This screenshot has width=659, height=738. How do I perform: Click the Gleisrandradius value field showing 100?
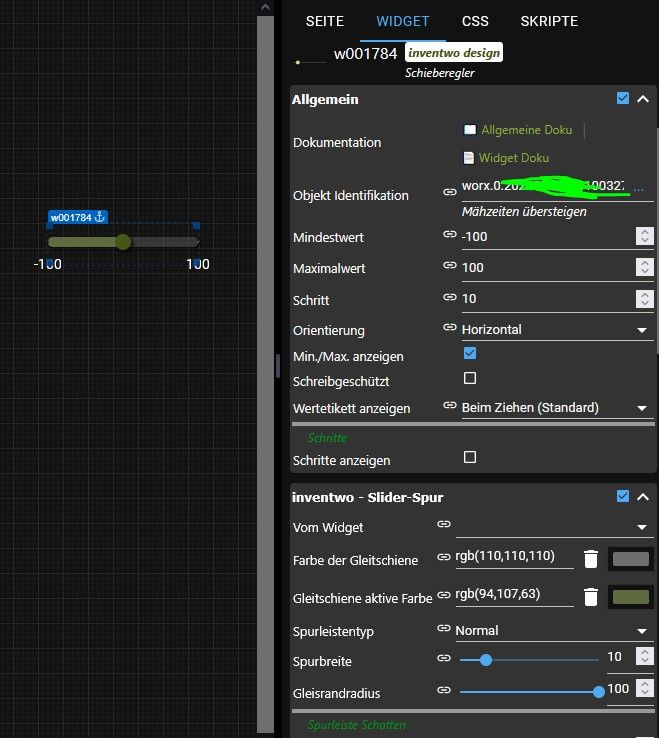pyautogui.click(x=620, y=689)
